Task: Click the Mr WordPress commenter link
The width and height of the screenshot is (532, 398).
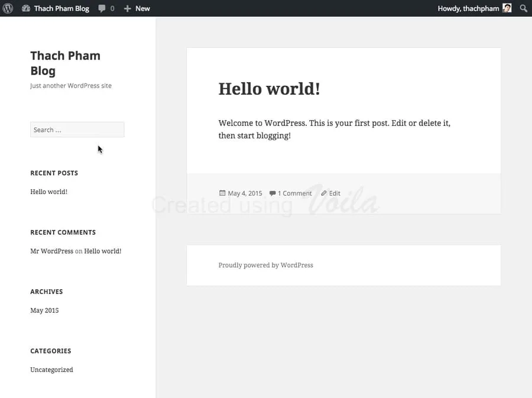Action: coord(51,251)
